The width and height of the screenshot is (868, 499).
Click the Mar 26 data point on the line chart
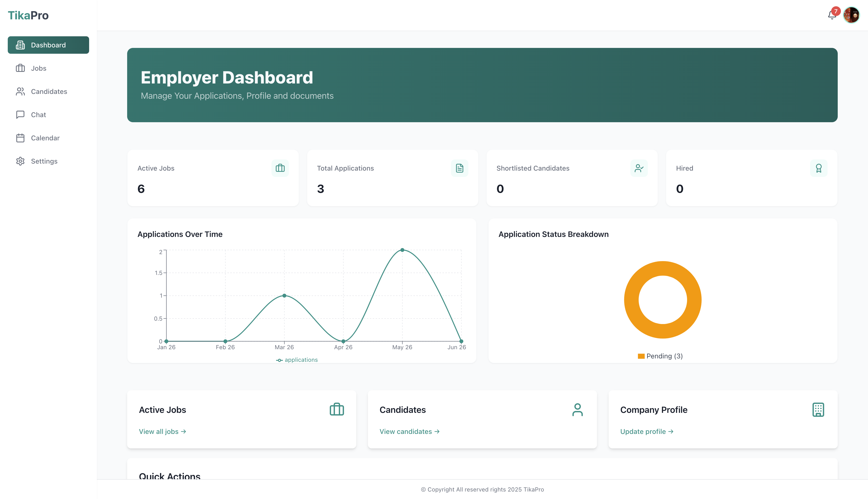(284, 295)
